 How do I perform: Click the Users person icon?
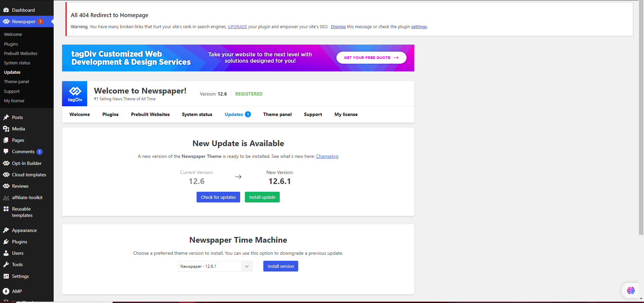pos(6,253)
